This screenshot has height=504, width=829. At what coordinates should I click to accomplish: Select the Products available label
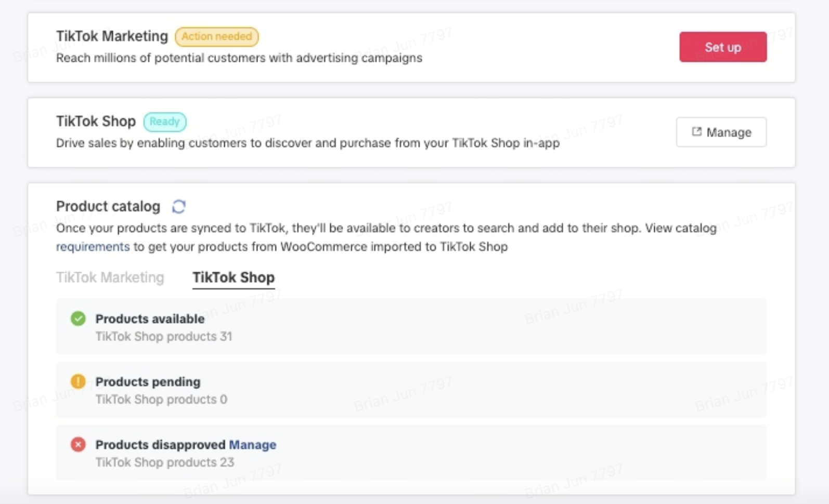(x=150, y=319)
